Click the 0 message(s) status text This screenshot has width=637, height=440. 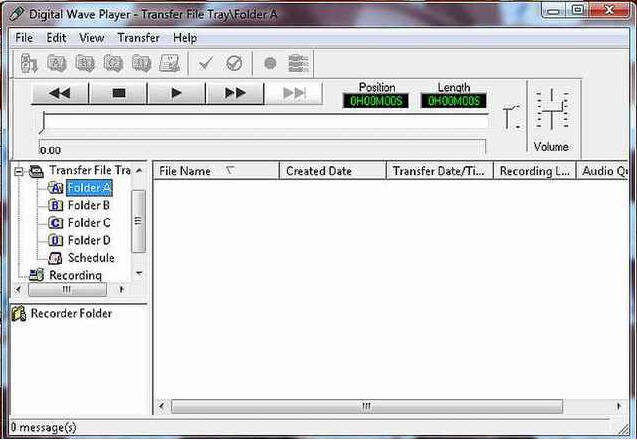click(x=43, y=427)
